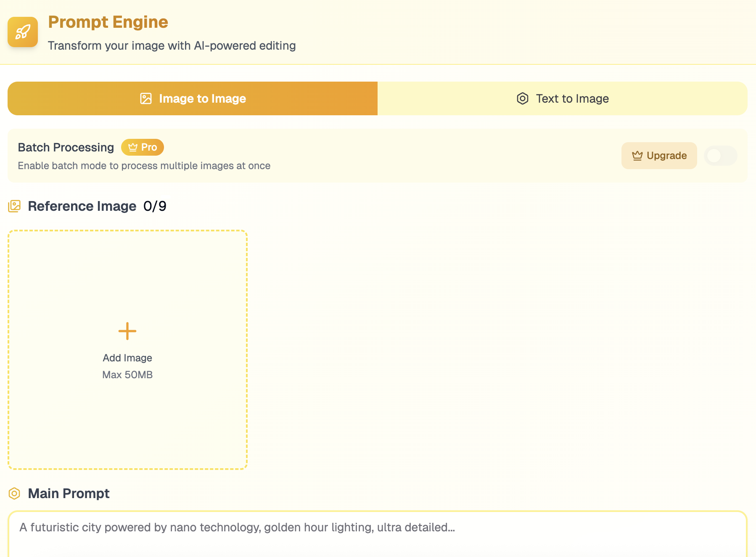Click the 0/9 image counter
Screen dimensions: 756x557
click(155, 206)
